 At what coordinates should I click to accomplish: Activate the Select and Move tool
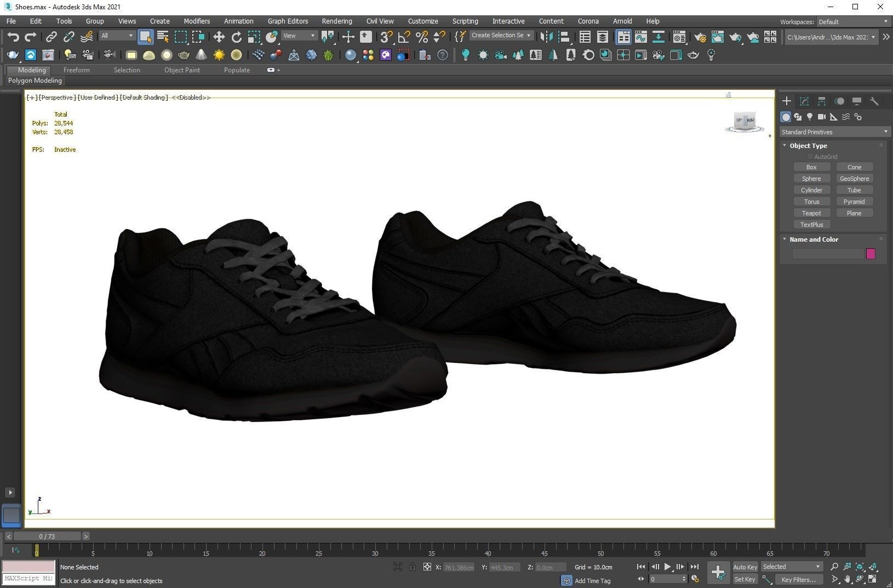point(219,37)
